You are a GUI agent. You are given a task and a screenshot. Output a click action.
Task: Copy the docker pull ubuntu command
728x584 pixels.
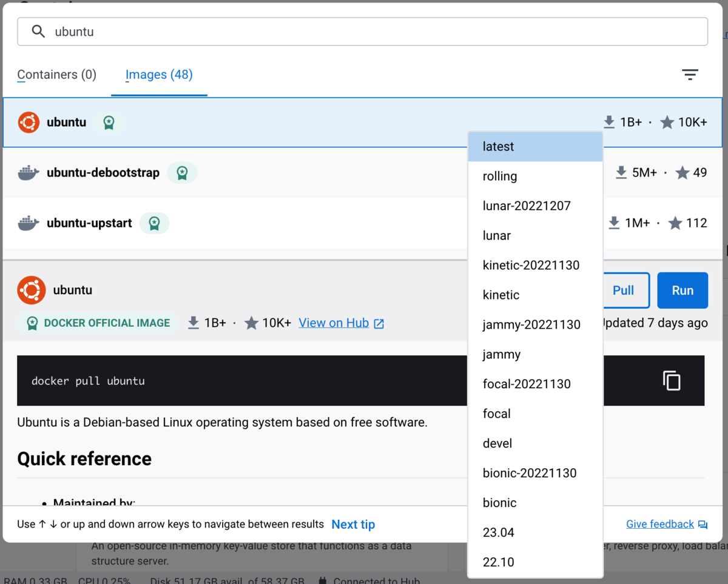point(672,380)
